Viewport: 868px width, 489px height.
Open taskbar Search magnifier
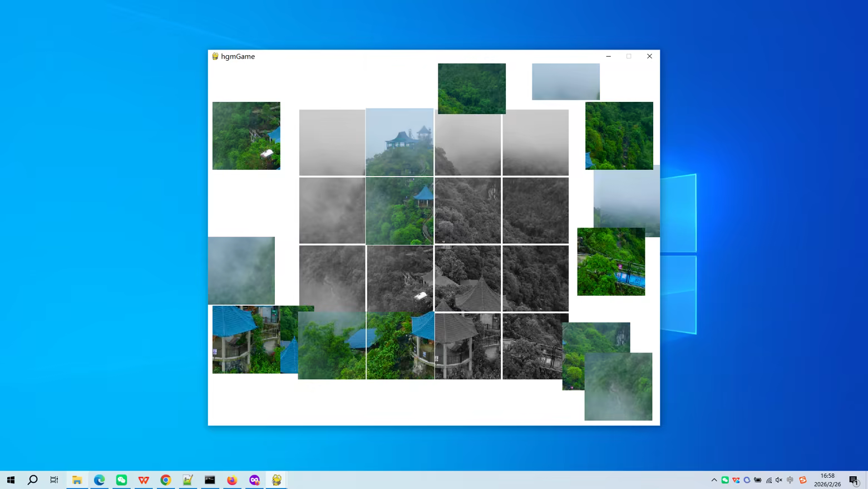click(32, 480)
